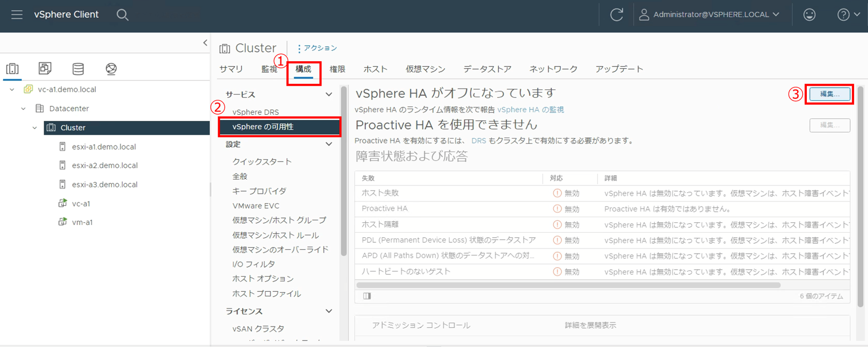868x347 pixels.
Task: Open the help question mark menu
Action: click(843, 14)
